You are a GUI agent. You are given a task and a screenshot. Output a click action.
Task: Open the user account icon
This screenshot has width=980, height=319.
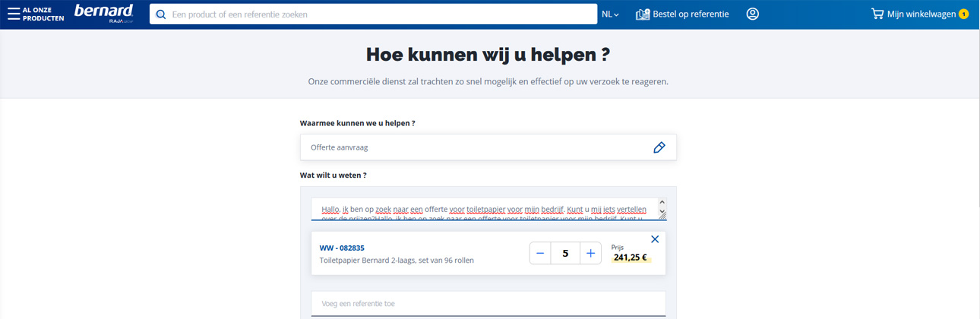(752, 14)
